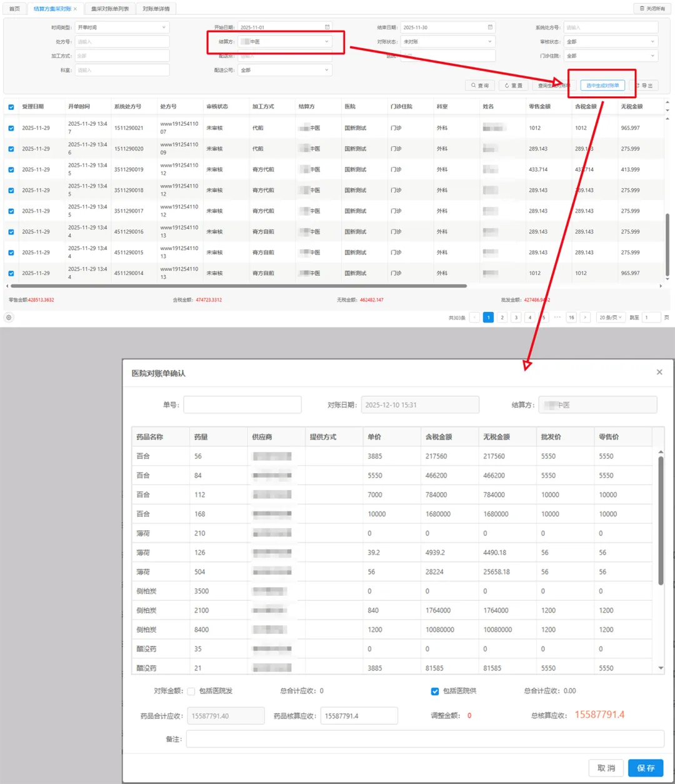The image size is (675, 784).
Task: Close the 医院对账单确认 dialog with X
Action: tap(659, 372)
